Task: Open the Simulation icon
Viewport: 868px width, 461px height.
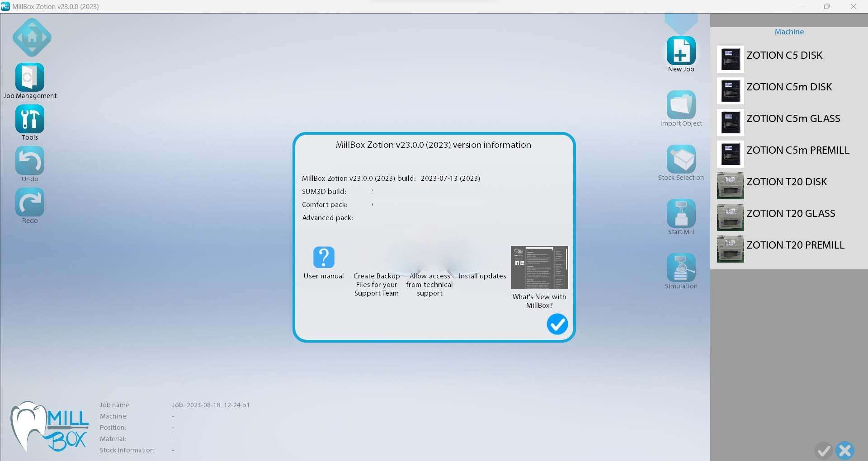Action: click(x=681, y=268)
